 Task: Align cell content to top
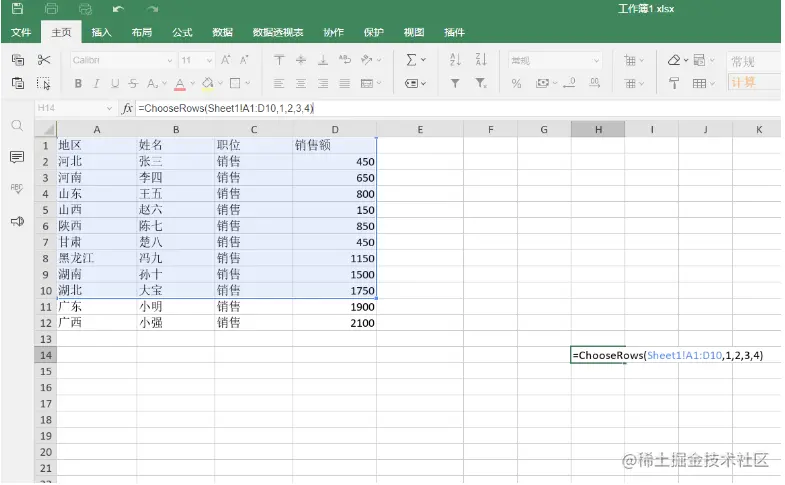pyautogui.click(x=279, y=60)
